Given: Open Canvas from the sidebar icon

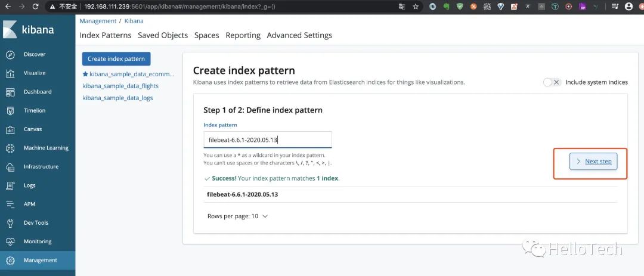Looking at the screenshot, I should coord(10,129).
